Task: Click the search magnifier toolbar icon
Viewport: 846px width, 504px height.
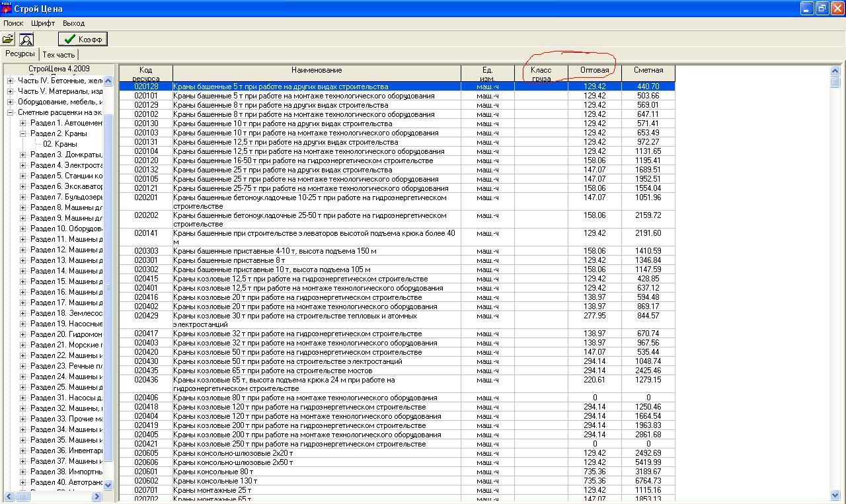Action: [26, 40]
